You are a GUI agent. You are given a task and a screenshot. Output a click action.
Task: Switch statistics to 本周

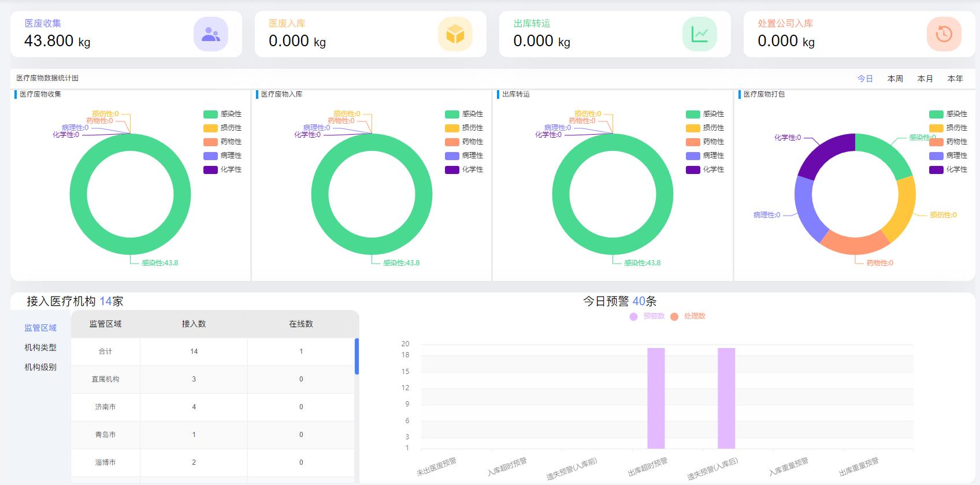[894, 79]
